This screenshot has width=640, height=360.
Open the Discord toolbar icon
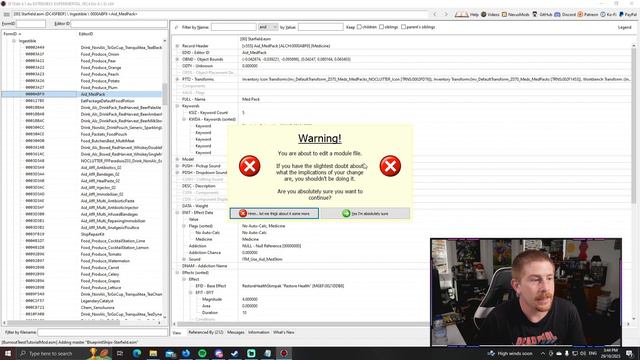tap(557, 14)
